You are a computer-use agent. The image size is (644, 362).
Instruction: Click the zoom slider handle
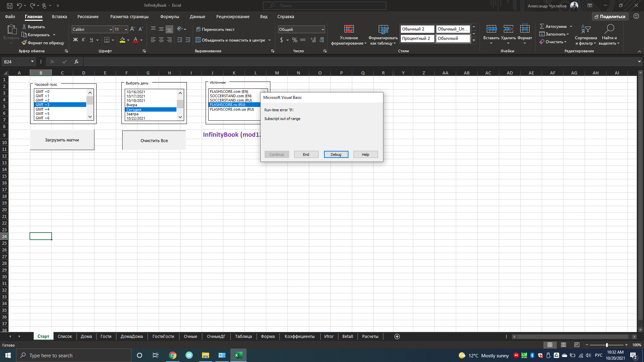(607, 345)
